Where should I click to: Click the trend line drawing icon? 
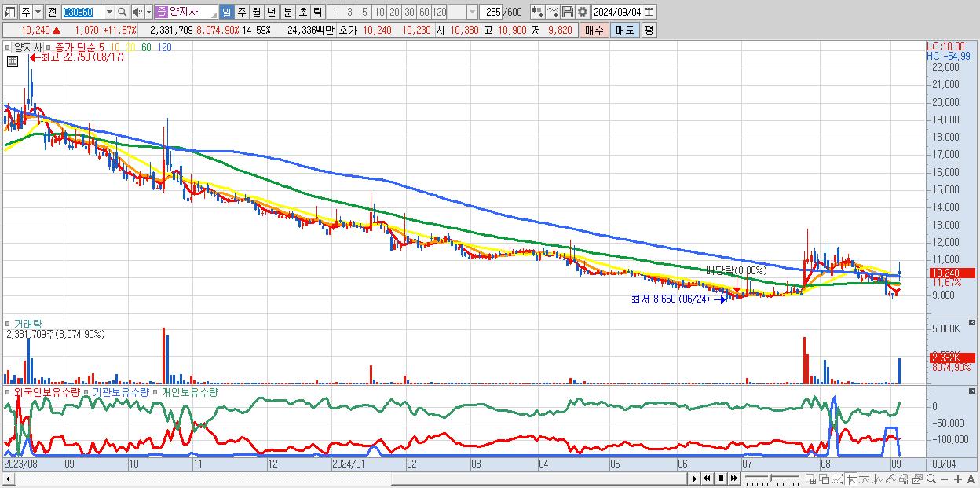(x=865, y=479)
